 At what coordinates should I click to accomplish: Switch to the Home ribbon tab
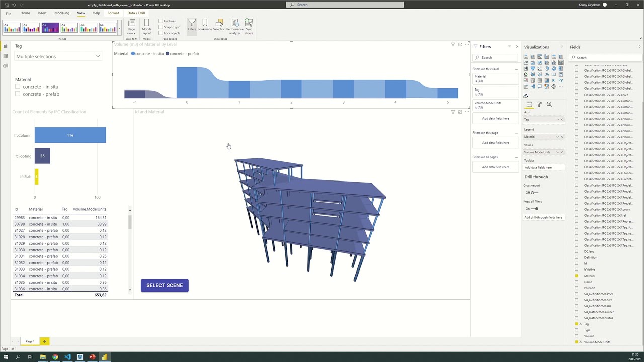pos(25,13)
